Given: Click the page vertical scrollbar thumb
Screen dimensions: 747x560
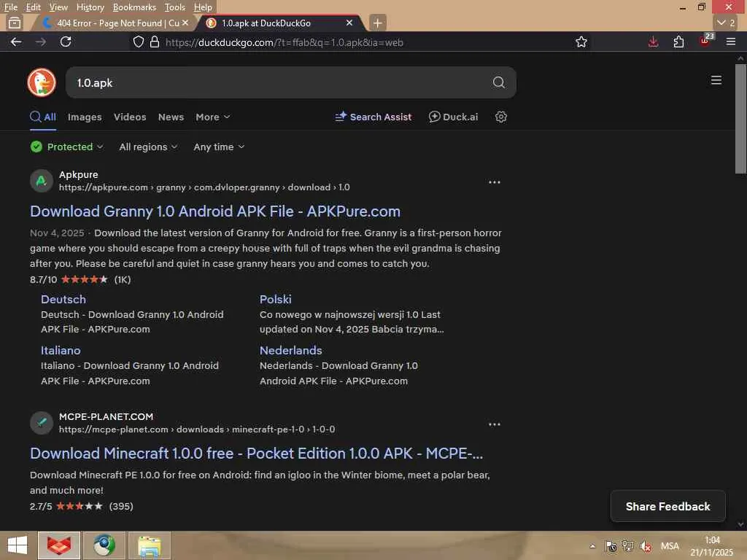Looking at the screenshot, I should coord(740,119).
